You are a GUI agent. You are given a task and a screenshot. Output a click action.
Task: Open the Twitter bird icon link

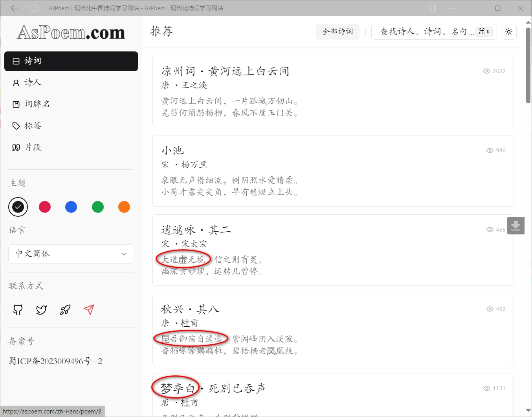[x=41, y=310]
